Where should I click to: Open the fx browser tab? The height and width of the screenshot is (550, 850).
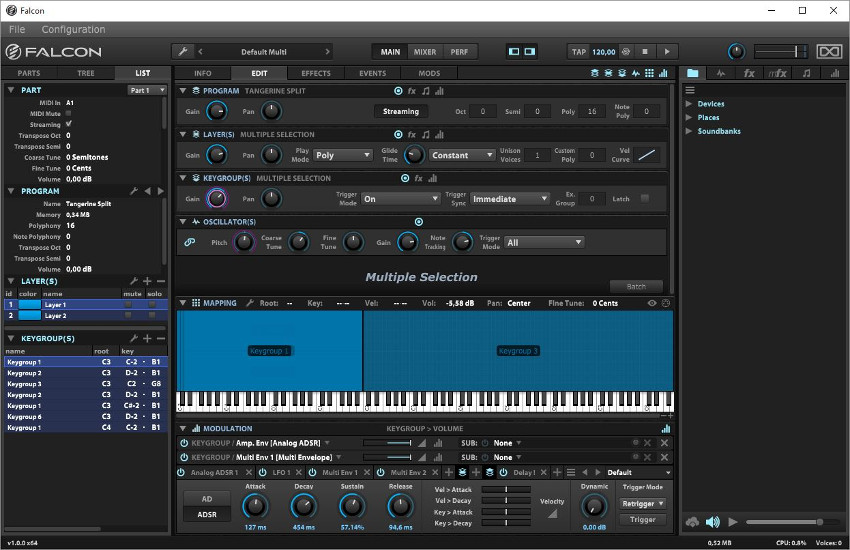point(749,73)
